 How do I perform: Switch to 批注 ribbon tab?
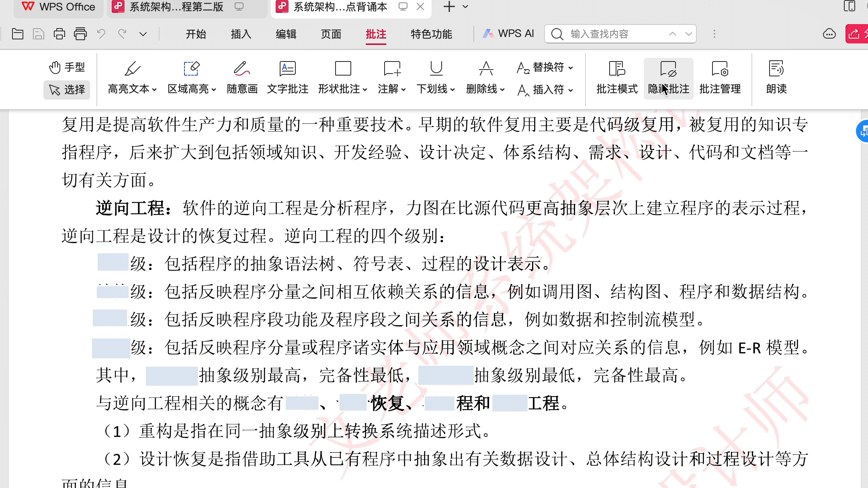376,34
